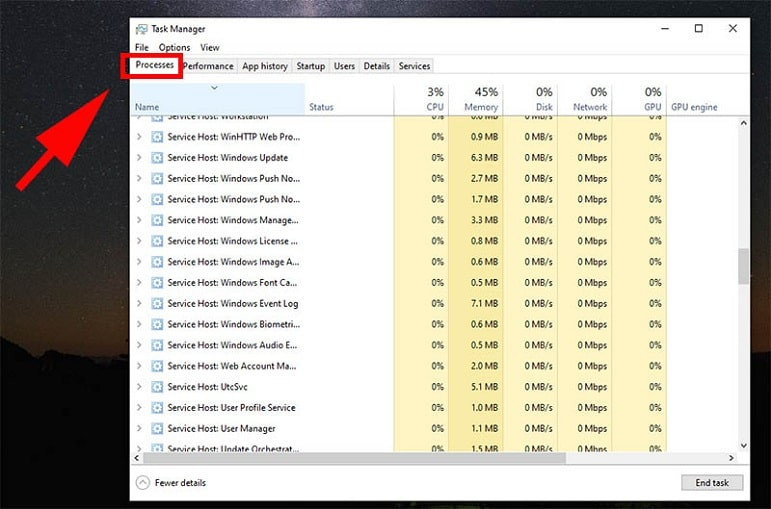Click the 5.1 MB memory value for UtcSvc
The width and height of the screenshot is (771, 509).
point(484,387)
